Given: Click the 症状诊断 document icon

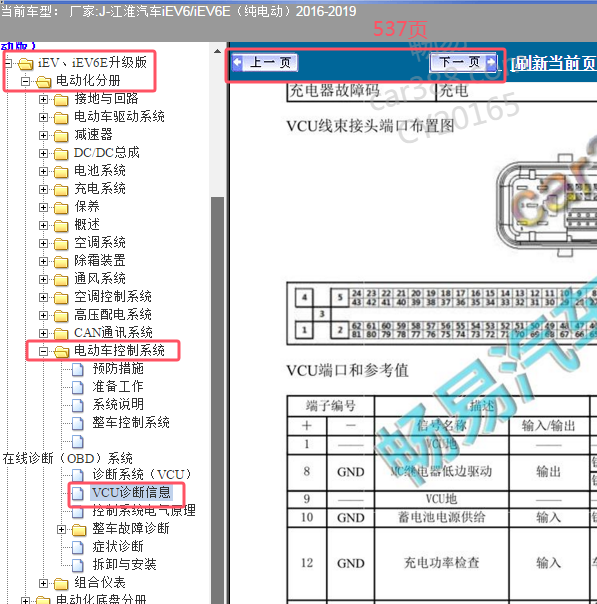Looking at the screenshot, I should [x=78, y=547].
